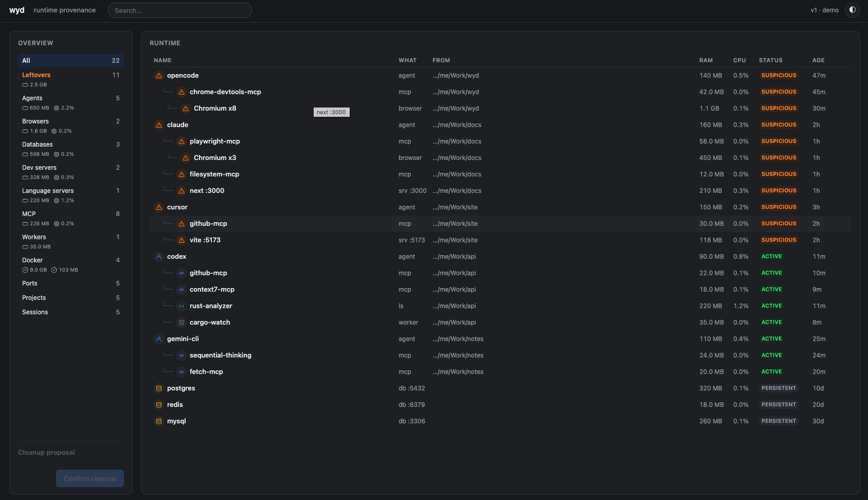Filter by Language servers
The image size is (868, 500).
(71, 195)
